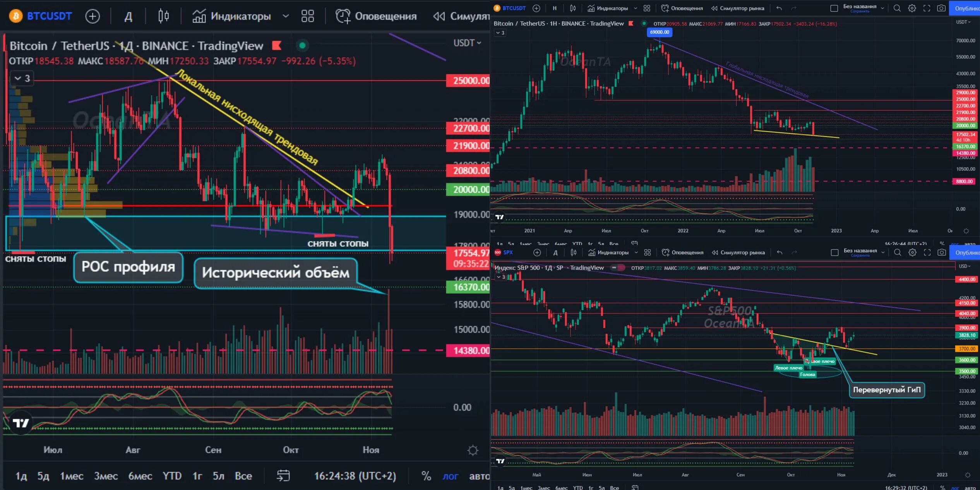980x490 pixels.
Task: Open the USDT currency dropdown in left chart
Action: point(467,43)
